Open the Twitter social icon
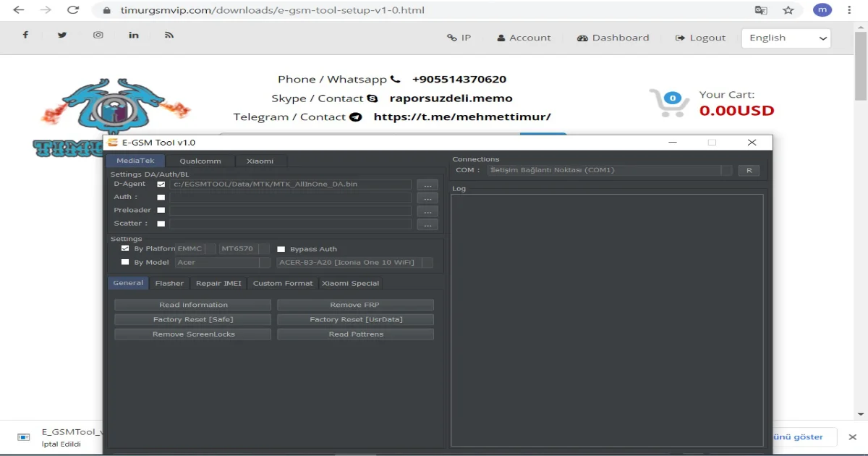The width and height of the screenshot is (868, 456). pos(62,35)
